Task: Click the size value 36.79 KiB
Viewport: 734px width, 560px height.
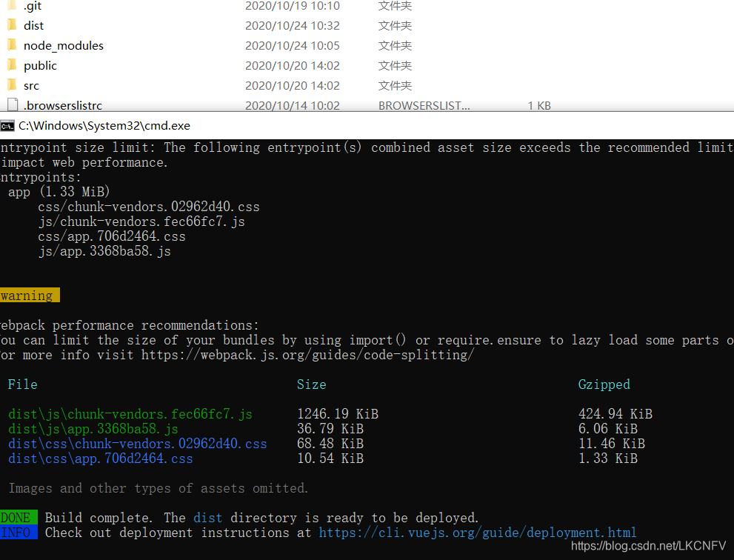Action: pyautogui.click(x=330, y=428)
